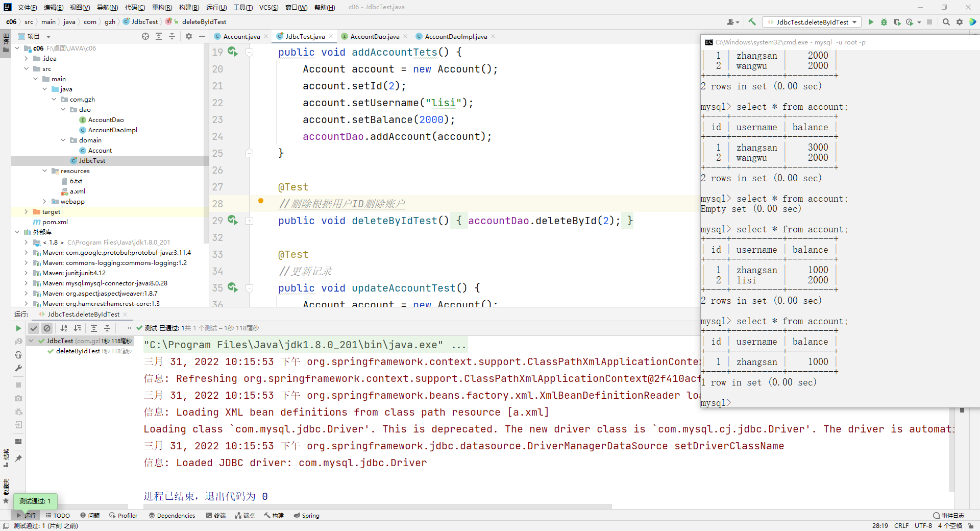
Task: Collapse the dao package node
Action: point(63,109)
